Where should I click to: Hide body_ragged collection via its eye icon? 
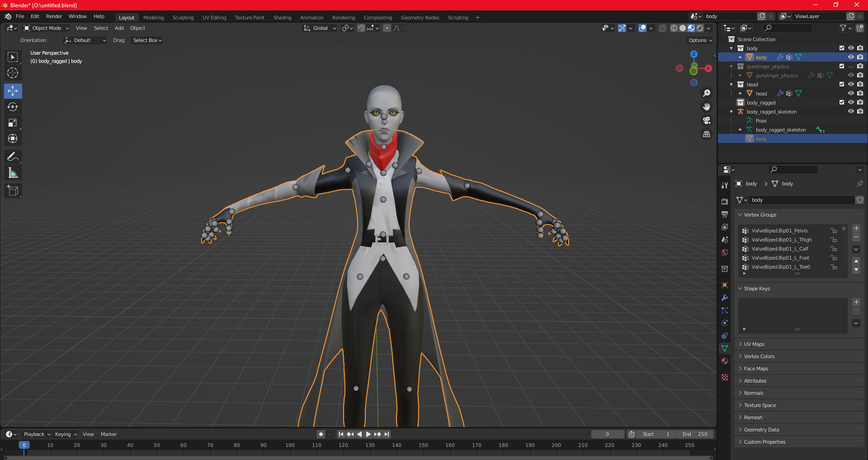coord(851,103)
